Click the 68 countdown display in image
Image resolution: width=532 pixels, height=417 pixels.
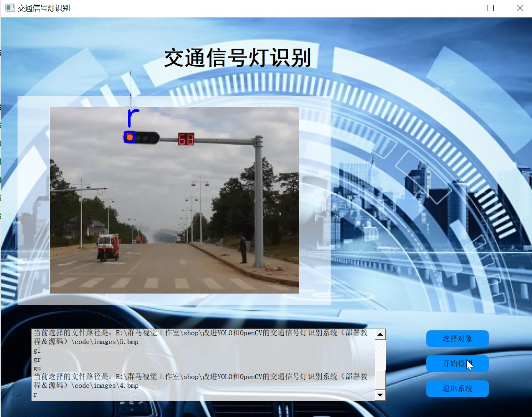coord(186,139)
